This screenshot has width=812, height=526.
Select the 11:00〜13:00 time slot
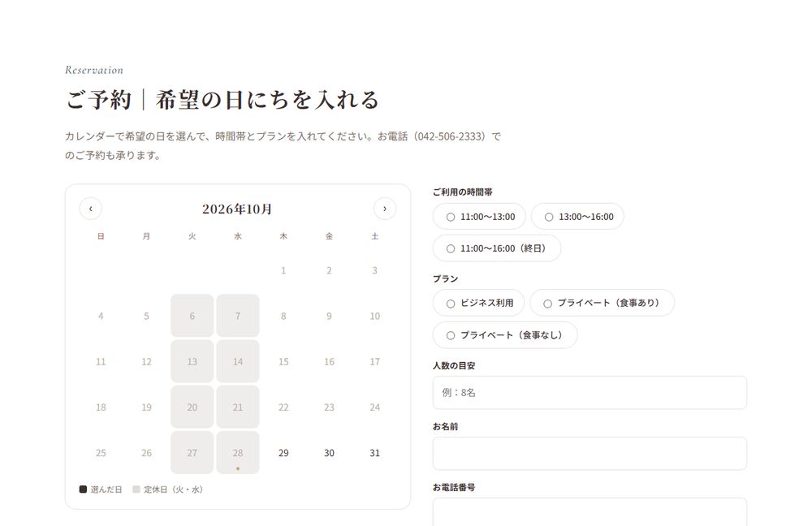tap(480, 217)
